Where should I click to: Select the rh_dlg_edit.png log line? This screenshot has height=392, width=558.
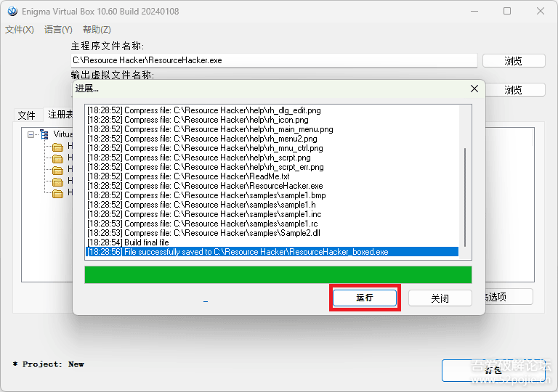pos(272,110)
